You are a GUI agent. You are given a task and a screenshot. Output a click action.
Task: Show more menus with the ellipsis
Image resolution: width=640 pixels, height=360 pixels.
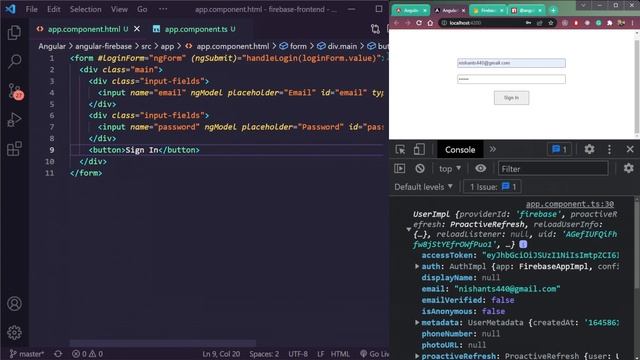[x=163, y=9]
